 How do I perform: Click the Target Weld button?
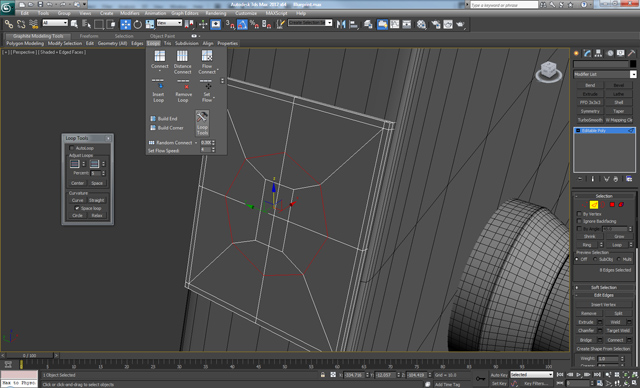[x=618, y=331]
